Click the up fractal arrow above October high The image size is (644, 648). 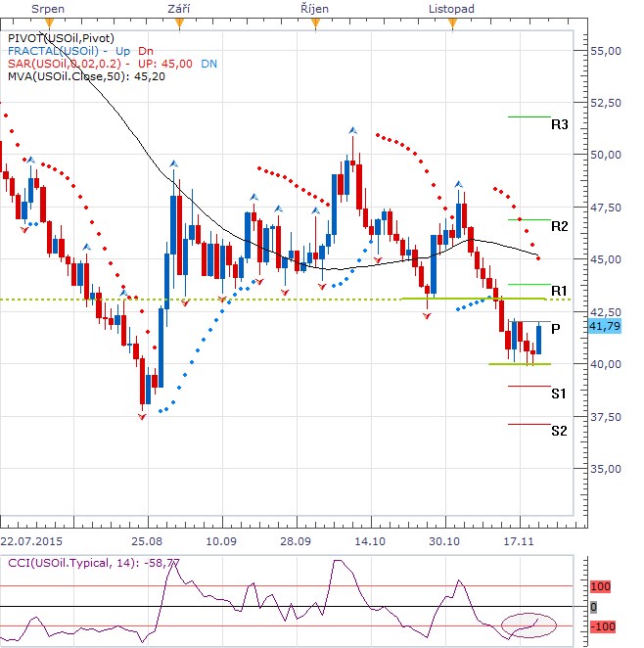point(352,130)
